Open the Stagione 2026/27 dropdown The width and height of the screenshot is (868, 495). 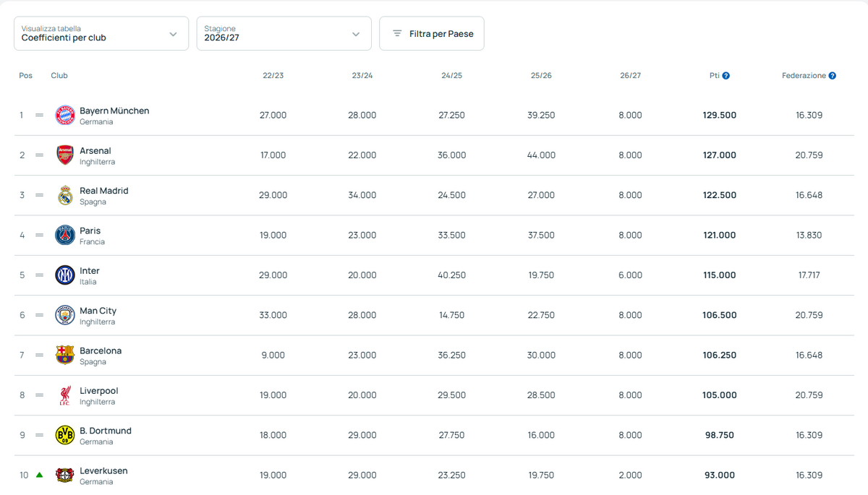pyautogui.click(x=284, y=33)
